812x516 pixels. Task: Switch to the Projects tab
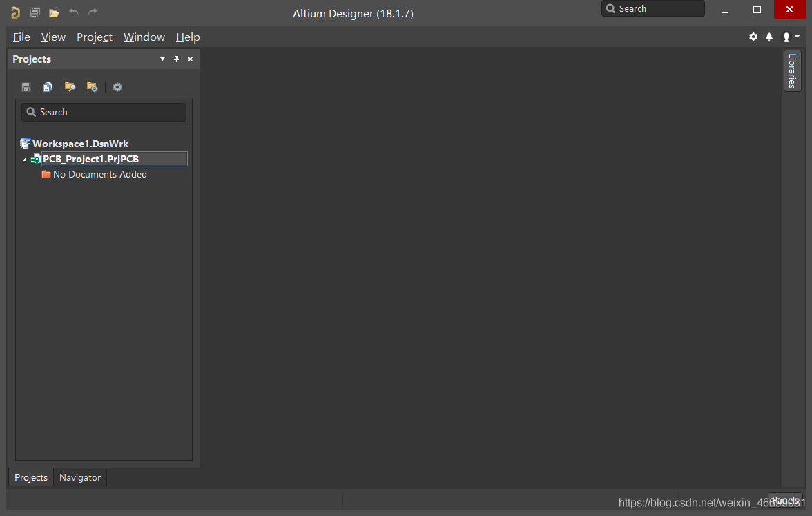[30, 478]
